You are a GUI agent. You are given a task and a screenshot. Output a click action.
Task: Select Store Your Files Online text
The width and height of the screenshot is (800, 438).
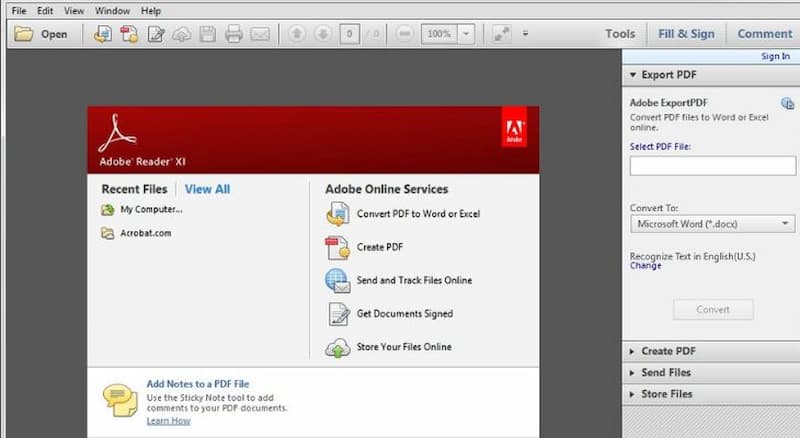404,347
